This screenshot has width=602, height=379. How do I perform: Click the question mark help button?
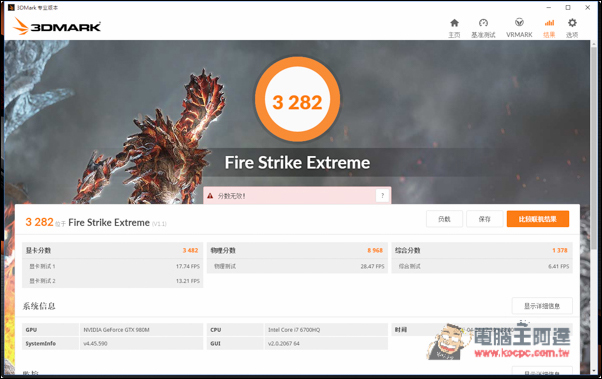[382, 196]
